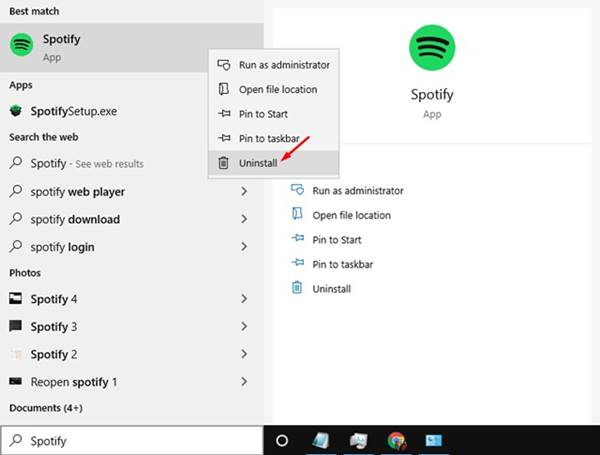Image resolution: width=600 pixels, height=455 pixels.
Task: Click the large Spotify logo in details pane
Action: [x=432, y=49]
